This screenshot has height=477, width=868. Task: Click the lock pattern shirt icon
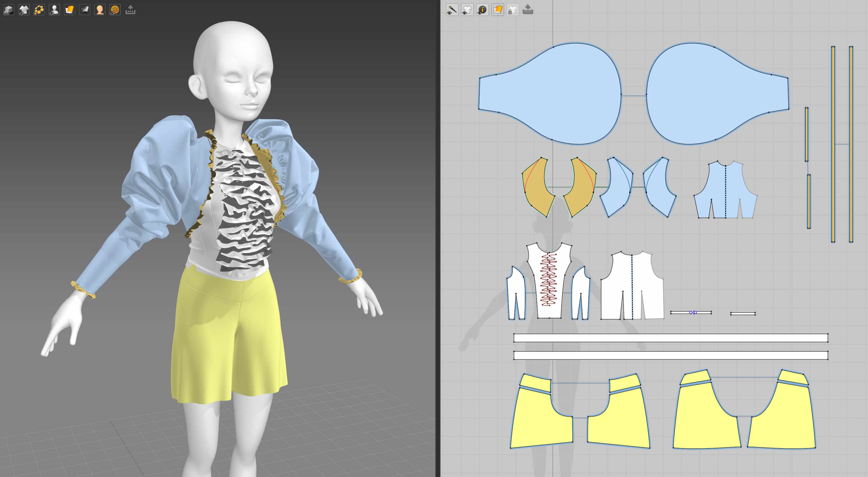tap(513, 10)
